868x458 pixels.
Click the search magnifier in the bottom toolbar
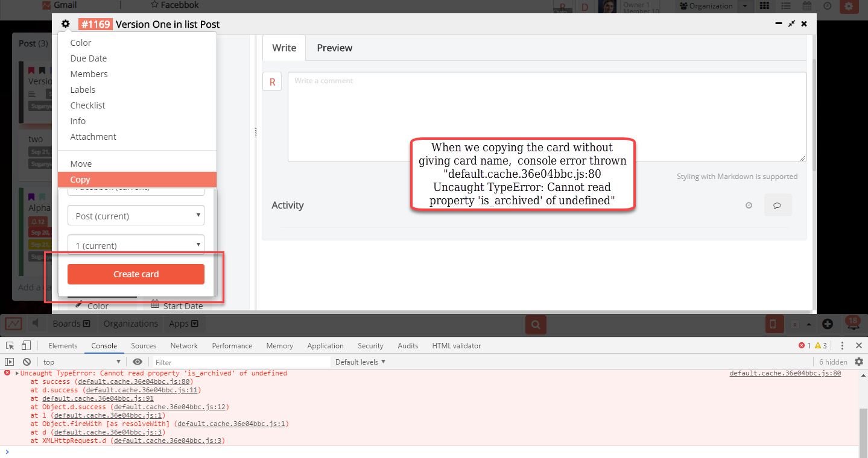pos(536,324)
